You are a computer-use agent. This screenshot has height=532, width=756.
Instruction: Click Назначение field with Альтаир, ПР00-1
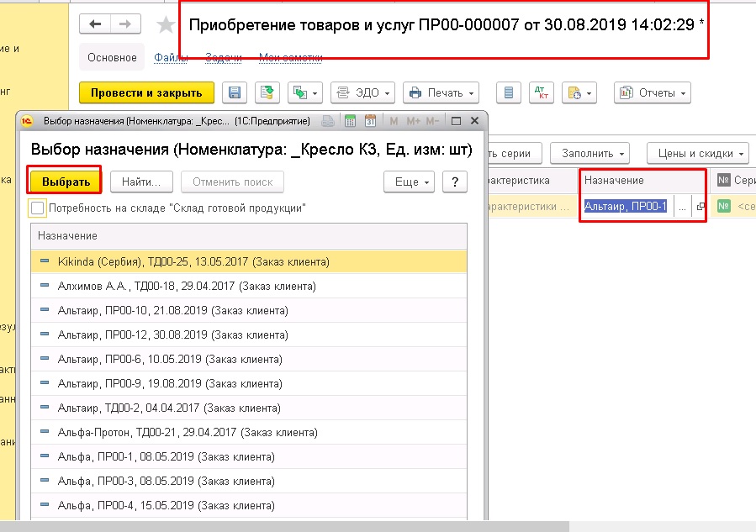coord(626,206)
